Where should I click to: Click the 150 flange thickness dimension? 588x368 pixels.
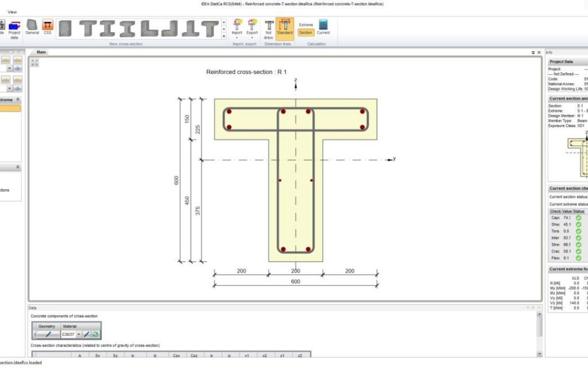point(187,119)
